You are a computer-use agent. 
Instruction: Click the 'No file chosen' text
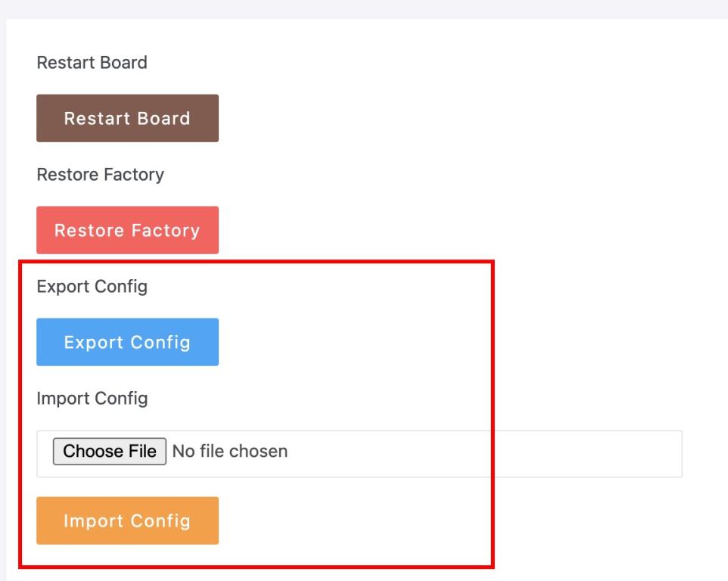click(229, 452)
